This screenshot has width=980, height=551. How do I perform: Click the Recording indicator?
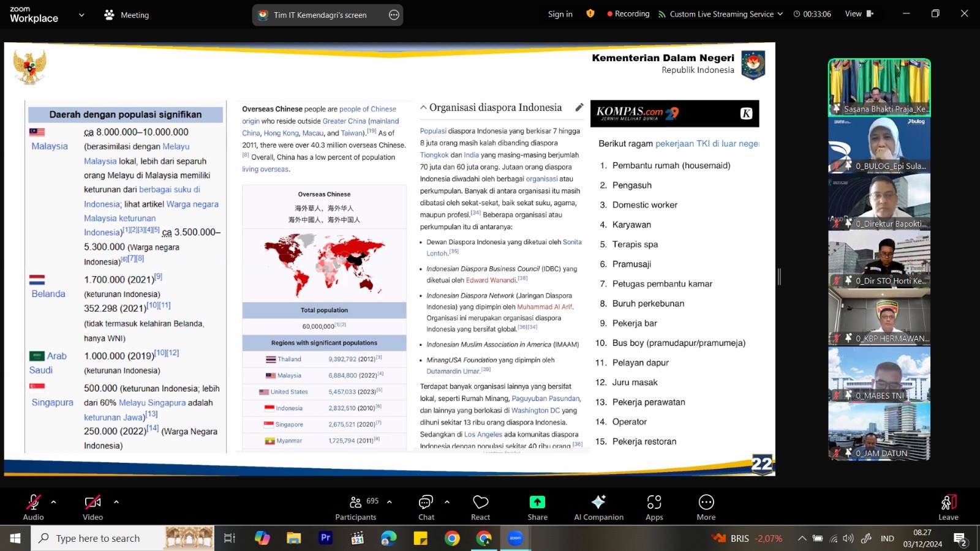click(628, 13)
